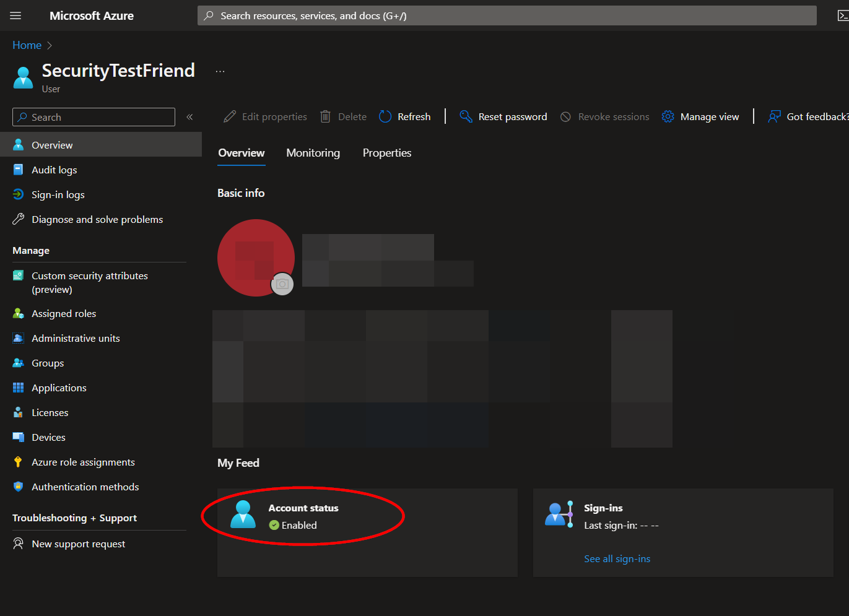The width and height of the screenshot is (849, 616).
Task: Click the Home breadcrumb link
Action: pos(27,45)
